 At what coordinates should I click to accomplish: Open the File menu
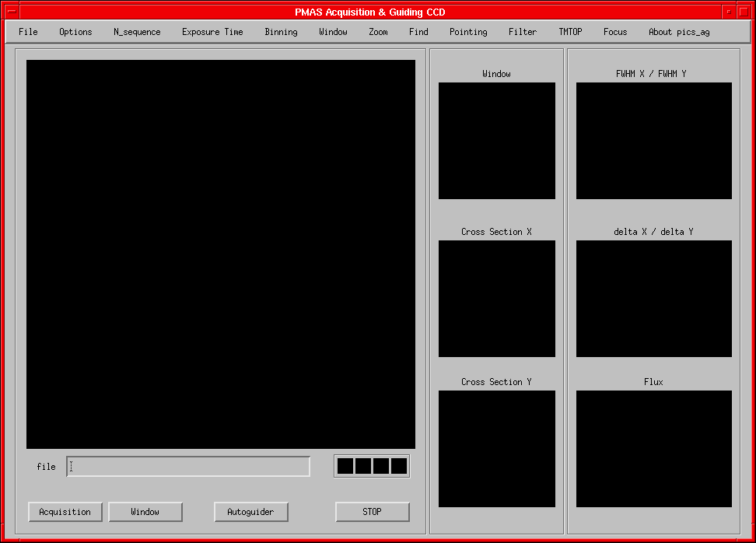coord(28,32)
